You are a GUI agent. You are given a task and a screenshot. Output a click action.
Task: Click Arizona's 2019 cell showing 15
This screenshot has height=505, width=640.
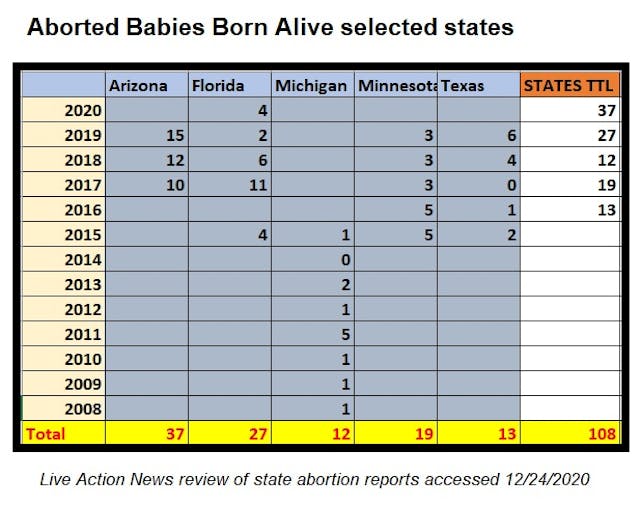tap(147, 134)
